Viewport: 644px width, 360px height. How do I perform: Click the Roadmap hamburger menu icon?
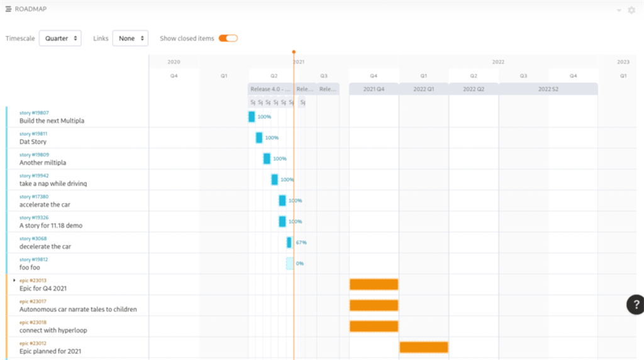[x=8, y=9]
